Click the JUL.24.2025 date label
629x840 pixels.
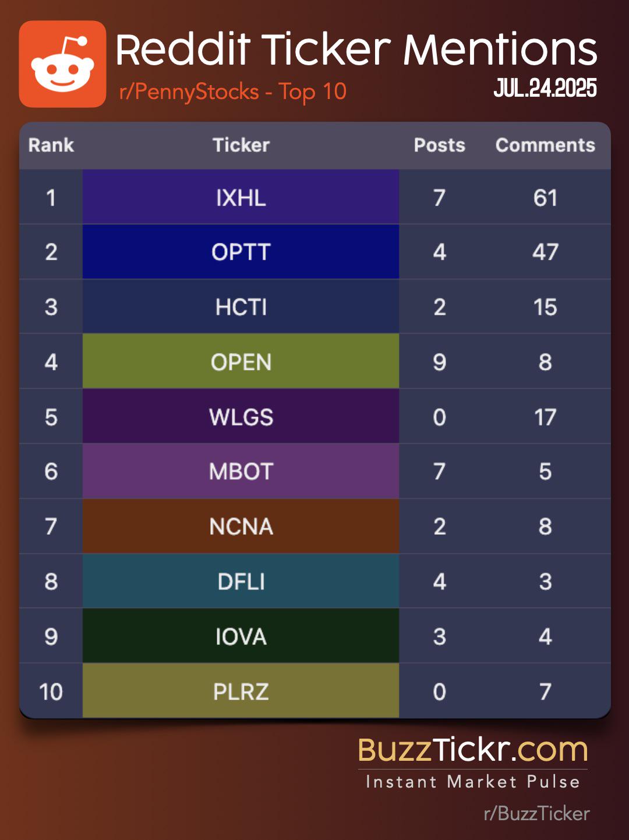(545, 88)
